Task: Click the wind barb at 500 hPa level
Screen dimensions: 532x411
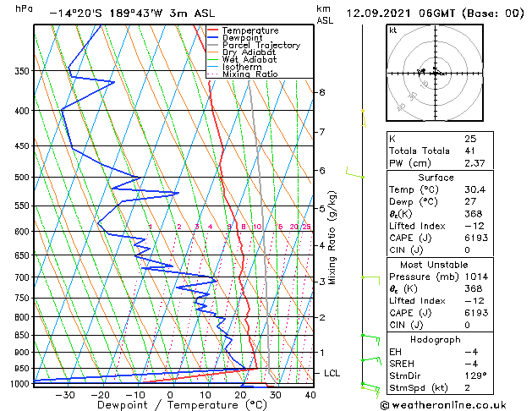Action: point(355,173)
